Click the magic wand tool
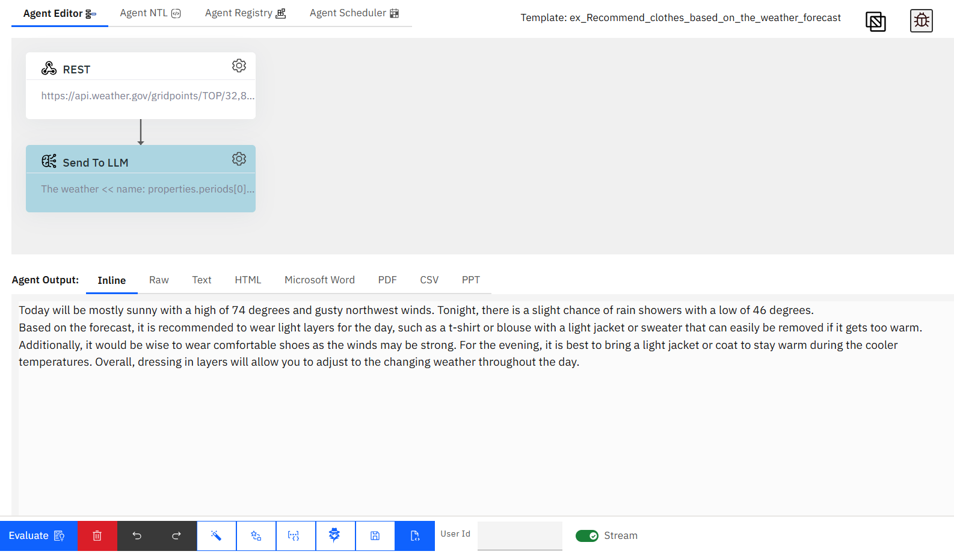The height and width of the screenshot is (560, 954). pos(217,536)
